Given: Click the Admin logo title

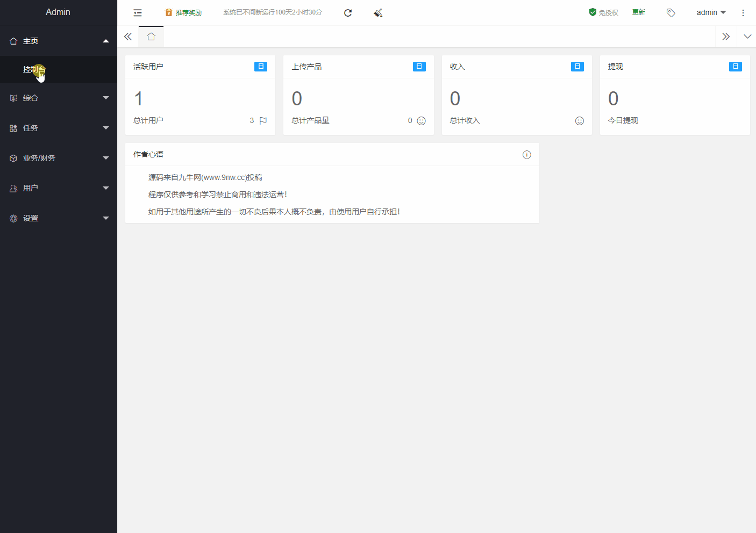Looking at the screenshot, I should click(58, 12).
